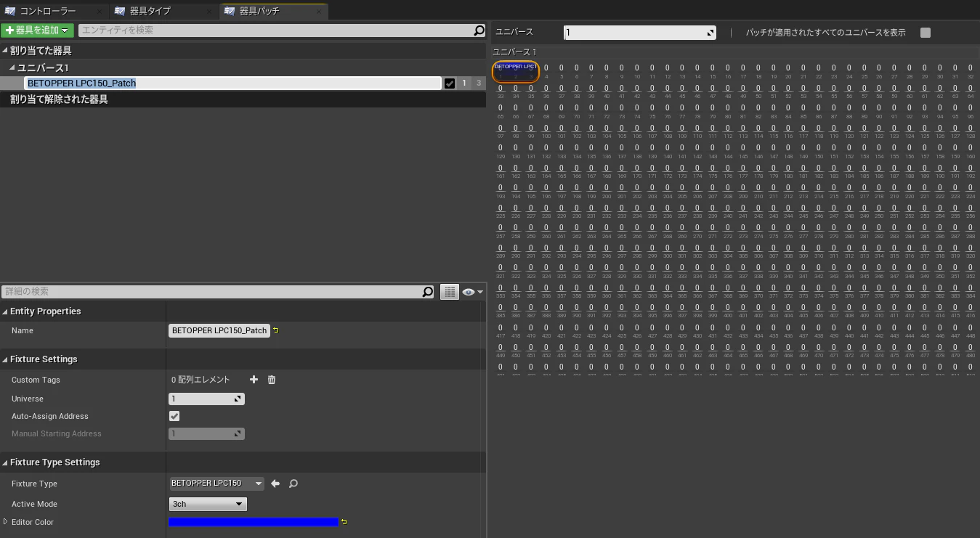Browse to Fixture Type asset with magnifier icon

[293, 484]
